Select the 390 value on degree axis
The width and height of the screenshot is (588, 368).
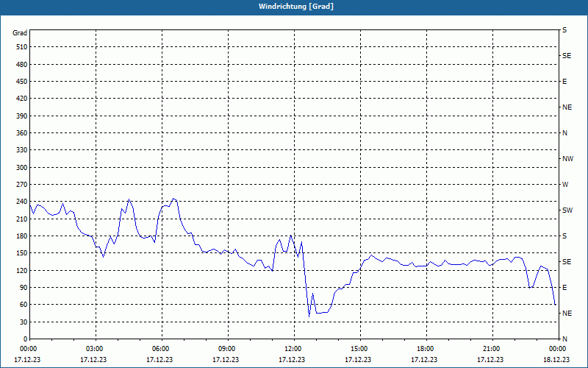[x=22, y=116]
